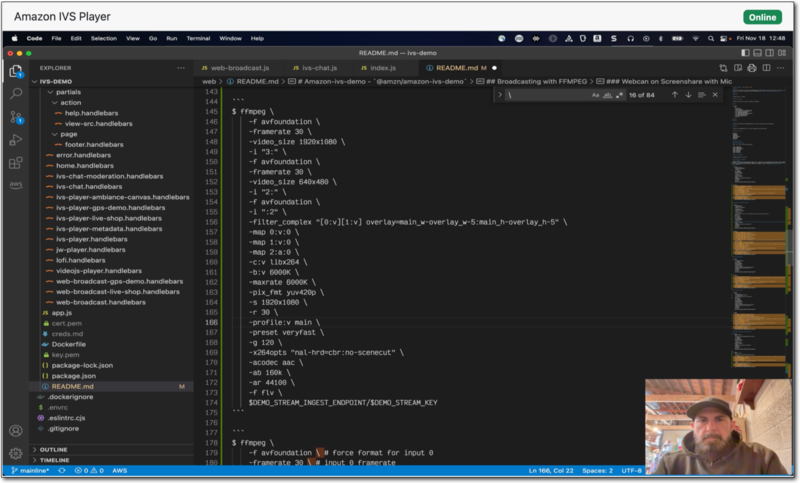
Task: Open the File menu
Action: point(56,38)
